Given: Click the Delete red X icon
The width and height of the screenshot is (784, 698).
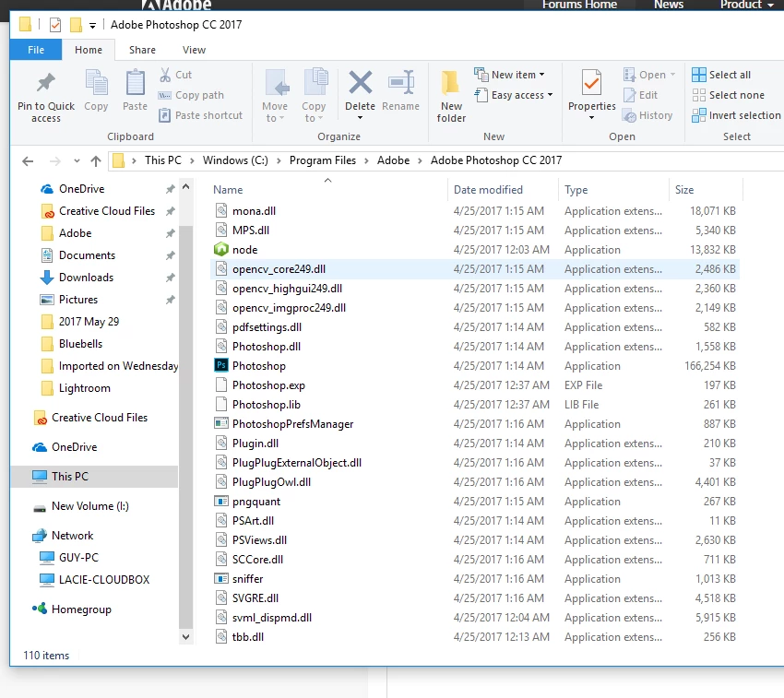Looking at the screenshot, I should tap(360, 82).
